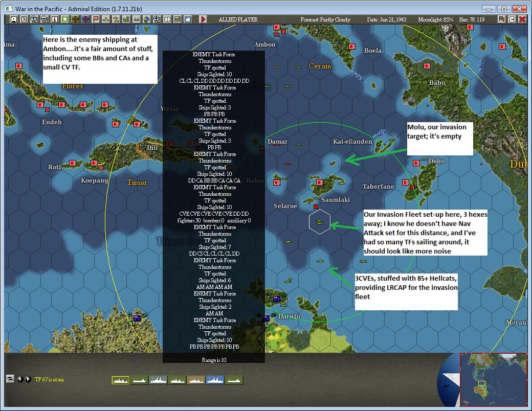
Task: Click the info 'i' toolbar icon
Action: tap(54, 19)
